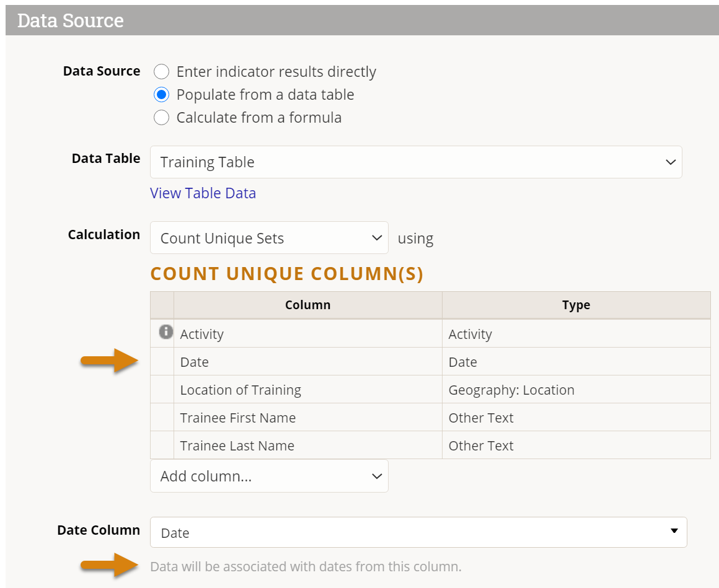
Task: Click the View Table Data link
Action: point(203,193)
